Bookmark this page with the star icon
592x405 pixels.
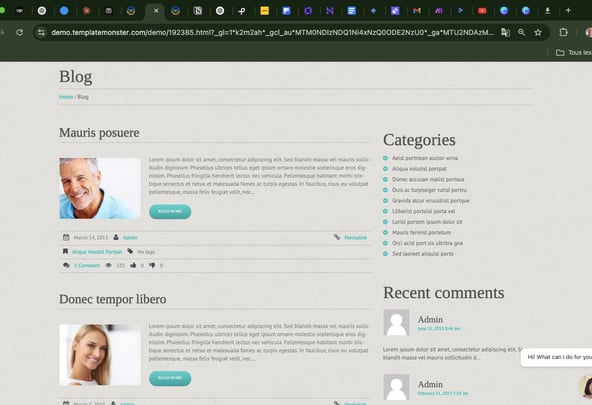coord(538,32)
